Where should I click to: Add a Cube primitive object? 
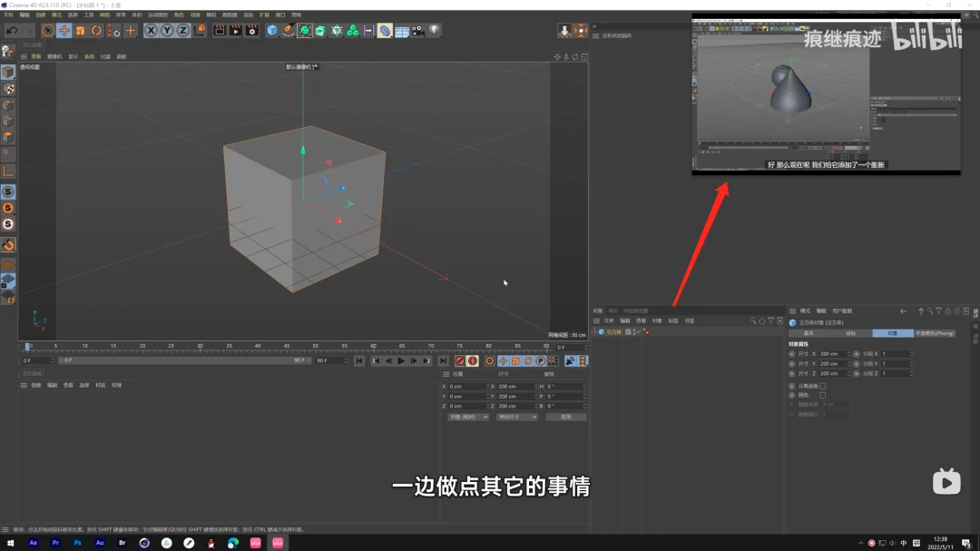pyautogui.click(x=272, y=30)
